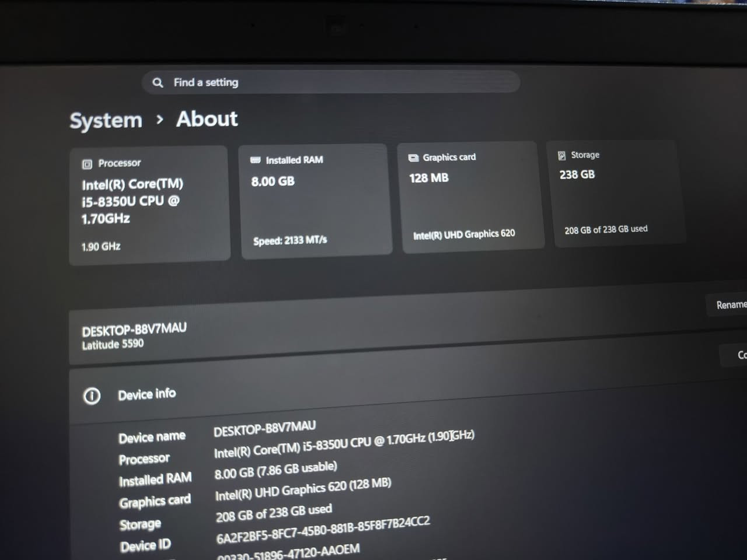
Task: Open the Installed RAM summary card
Action: pos(315,200)
